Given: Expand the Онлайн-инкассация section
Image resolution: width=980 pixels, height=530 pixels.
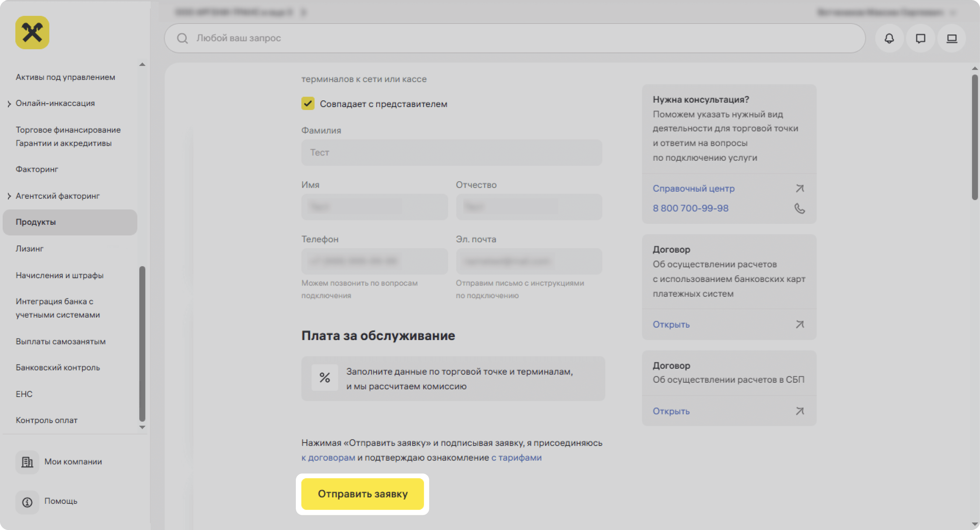Looking at the screenshot, I should tap(9, 103).
